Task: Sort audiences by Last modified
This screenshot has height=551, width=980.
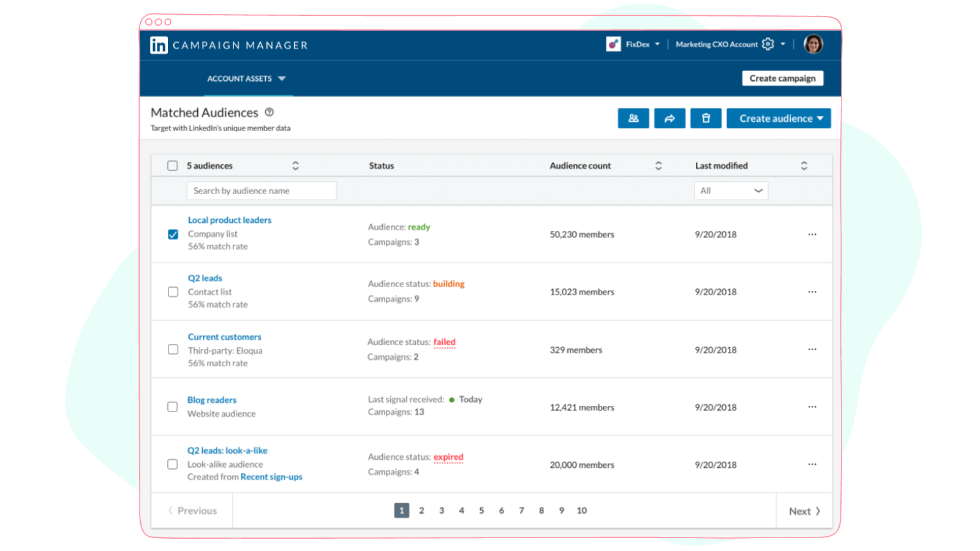Action: tap(804, 165)
